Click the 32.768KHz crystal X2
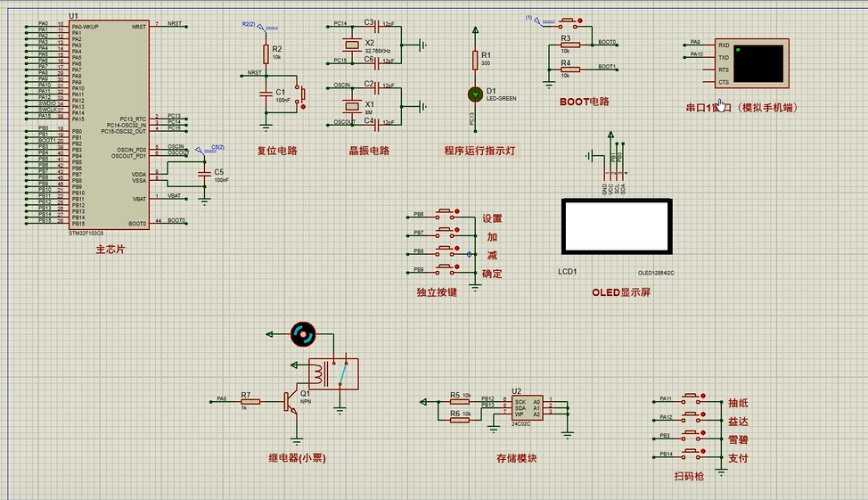This screenshot has width=868, height=500. click(x=353, y=45)
